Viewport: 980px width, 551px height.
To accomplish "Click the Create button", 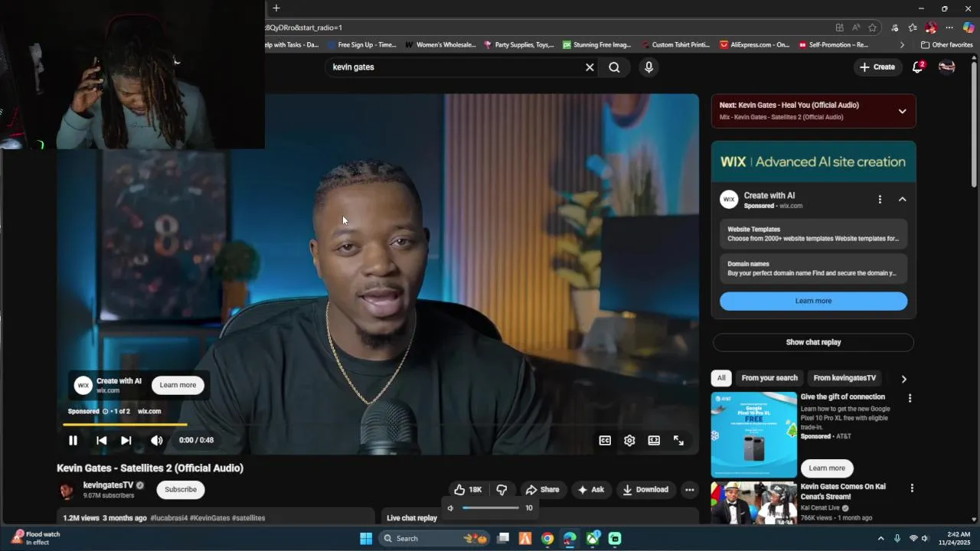I will [877, 67].
